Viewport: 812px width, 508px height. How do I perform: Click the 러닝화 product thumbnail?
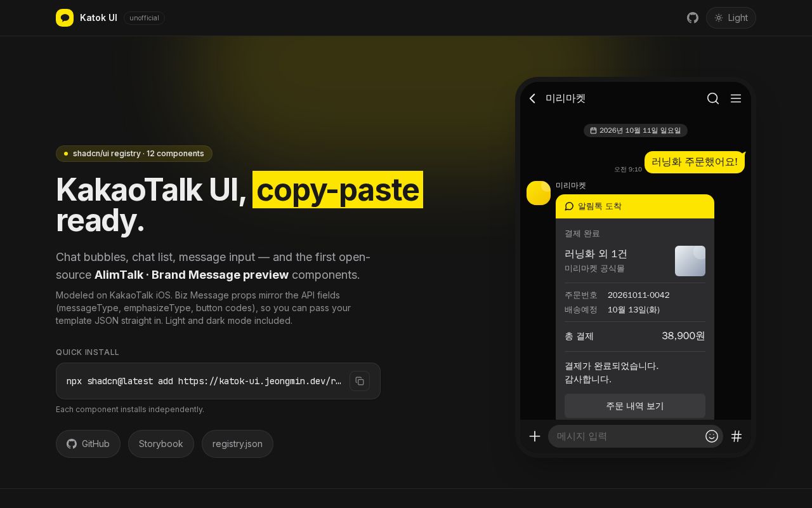[x=690, y=261]
